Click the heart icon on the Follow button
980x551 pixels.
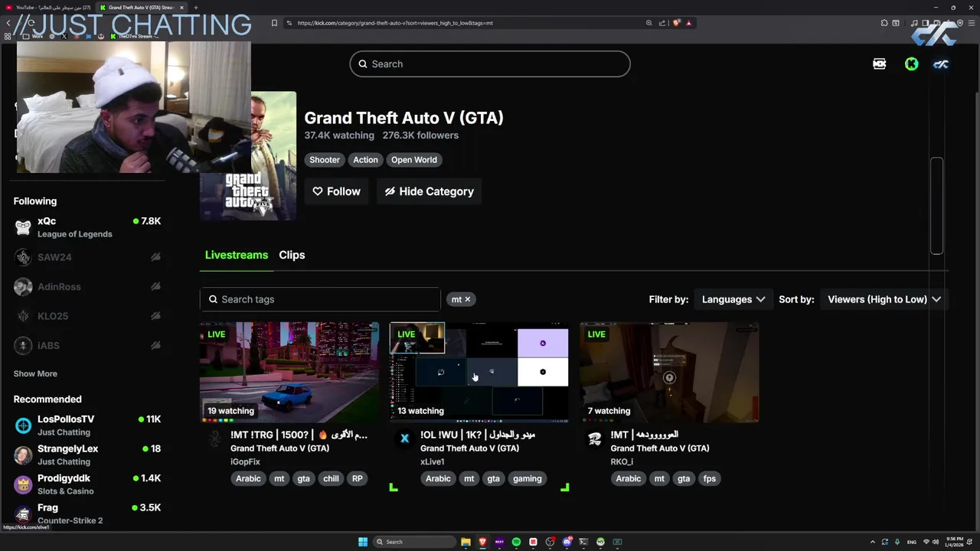click(x=318, y=191)
